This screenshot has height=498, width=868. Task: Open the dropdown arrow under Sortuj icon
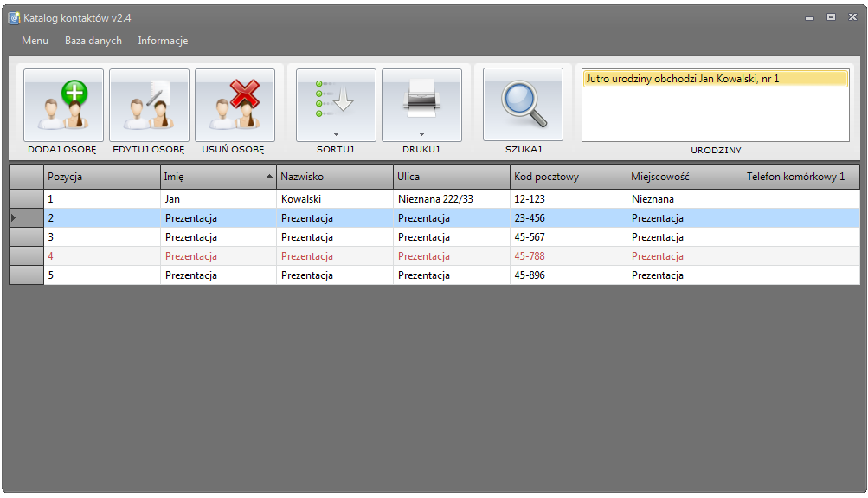click(336, 134)
